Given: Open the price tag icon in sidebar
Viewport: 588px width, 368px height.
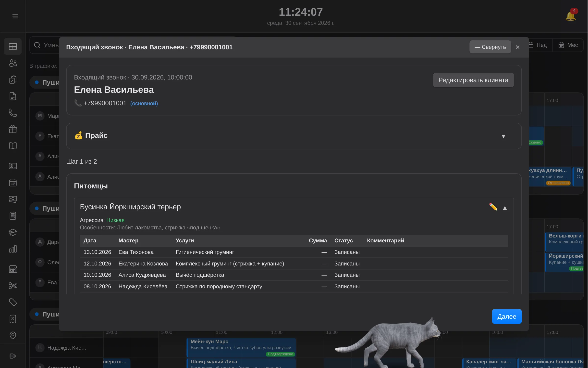Looking at the screenshot, I should [13, 302].
